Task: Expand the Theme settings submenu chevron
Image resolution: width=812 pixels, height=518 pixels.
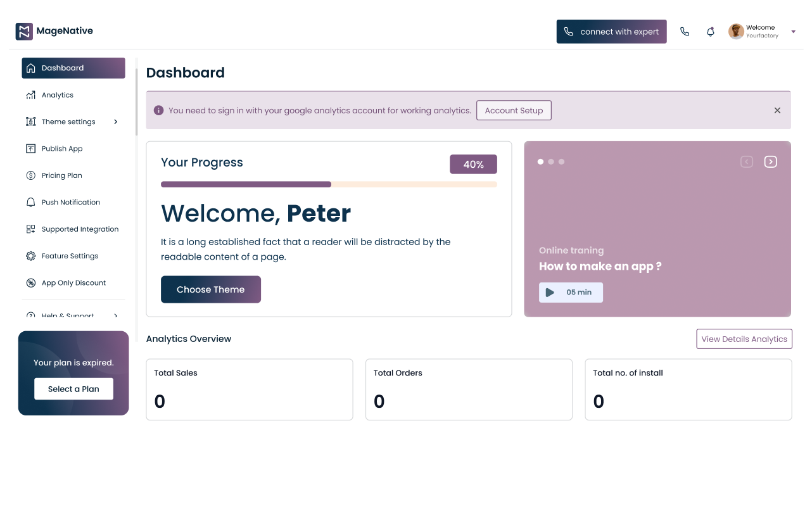Action: click(116, 122)
